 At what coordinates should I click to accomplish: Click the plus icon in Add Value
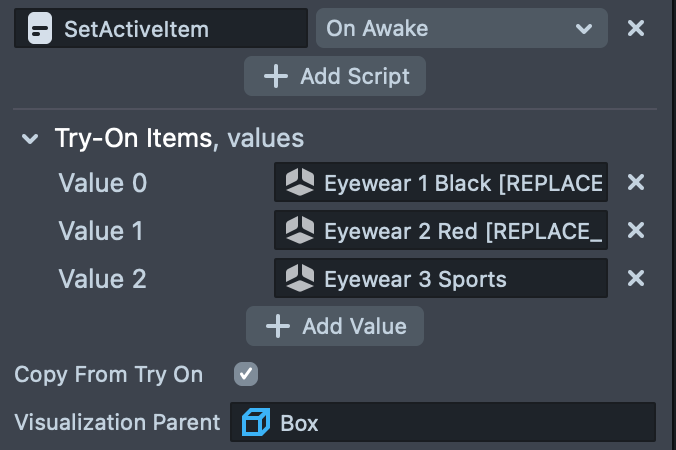[278, 326]
